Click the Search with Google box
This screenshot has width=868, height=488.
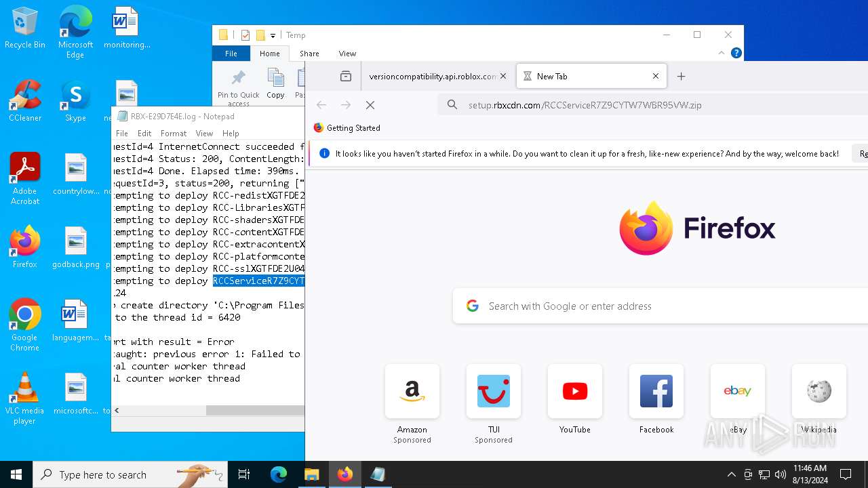click(x=660, y=306)
